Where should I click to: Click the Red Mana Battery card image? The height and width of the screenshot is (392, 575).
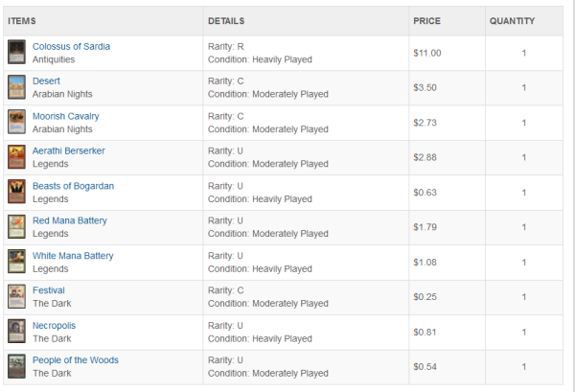[15, 227]
